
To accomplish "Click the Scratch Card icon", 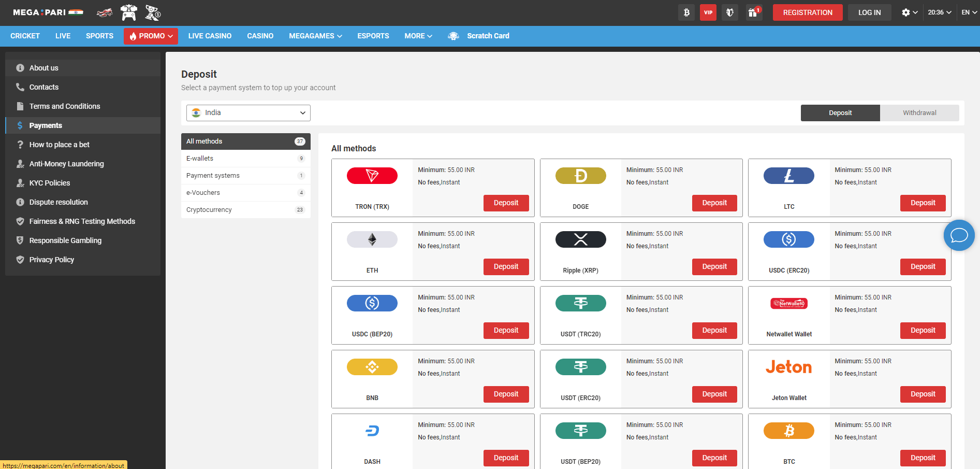I will point(454,36).
